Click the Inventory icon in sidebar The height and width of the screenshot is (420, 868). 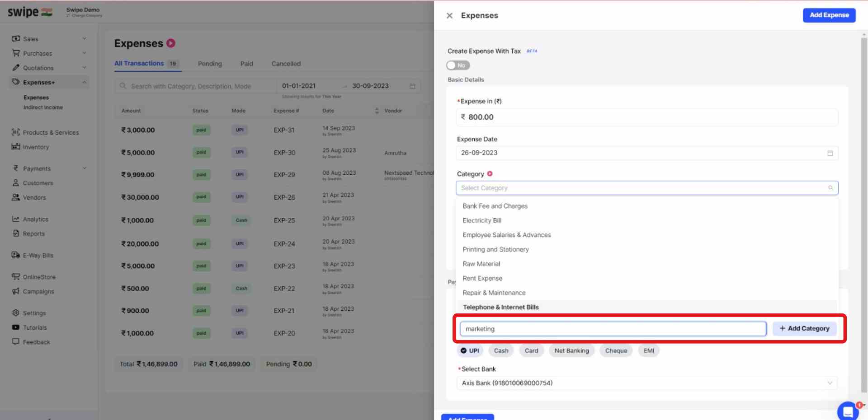pos(16,147)
